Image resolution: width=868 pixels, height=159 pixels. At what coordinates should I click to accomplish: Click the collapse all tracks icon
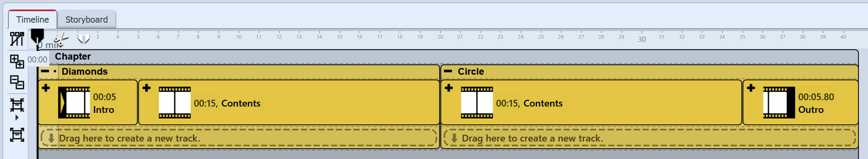17,82
